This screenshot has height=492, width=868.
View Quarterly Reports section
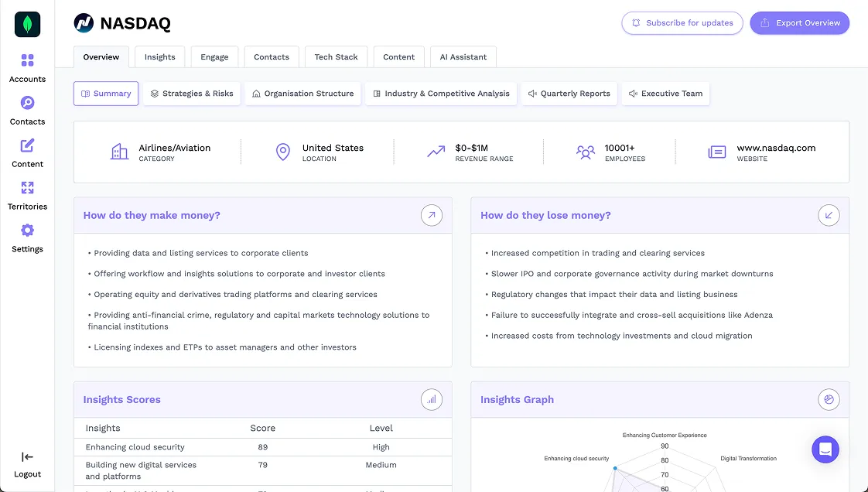pos(569,94)
